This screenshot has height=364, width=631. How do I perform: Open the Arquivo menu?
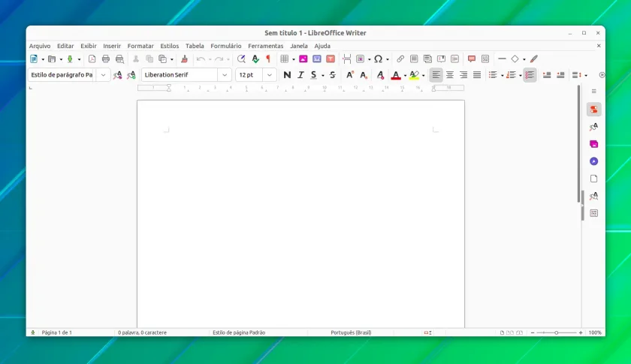pyautogui.click(x=39, y=46)
